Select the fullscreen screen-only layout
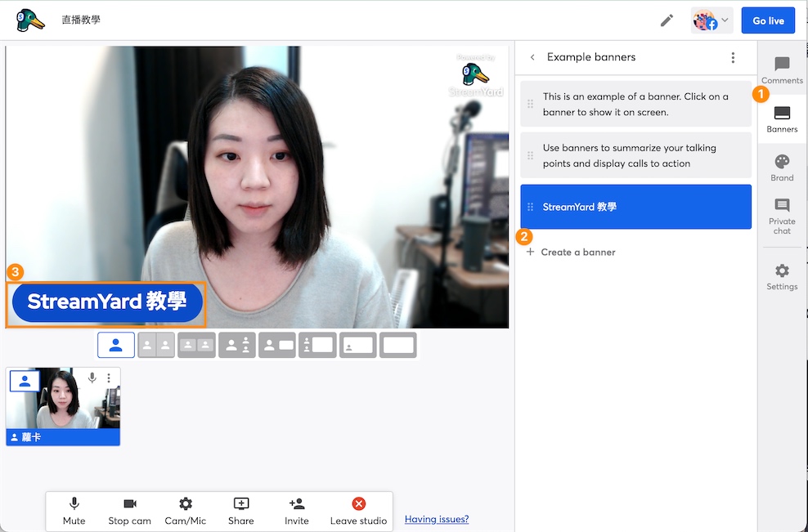The image size is (808, 532). [397, 345]
